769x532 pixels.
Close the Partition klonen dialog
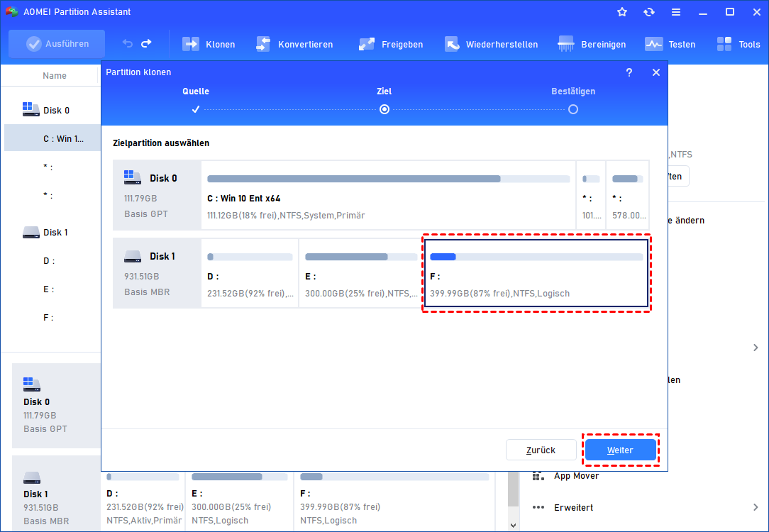656,72
